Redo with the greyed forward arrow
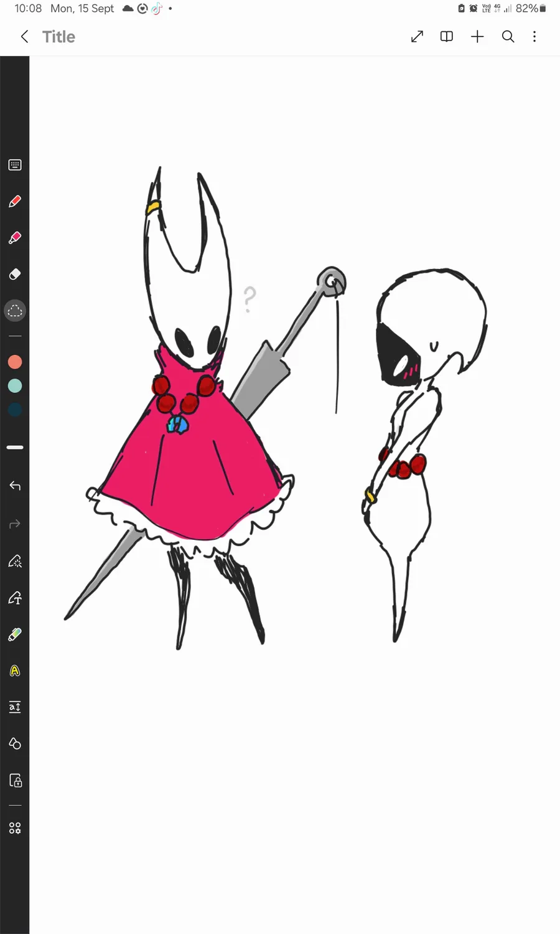Screen dimensions: 560x934 [x=15, y=524]
